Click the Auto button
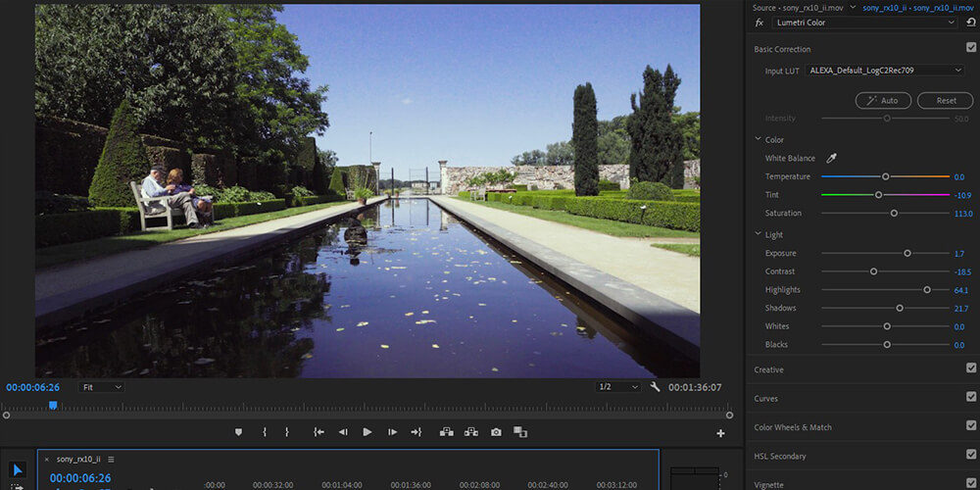Viewport: 980px width, 490px height. [x=883, y=101]
